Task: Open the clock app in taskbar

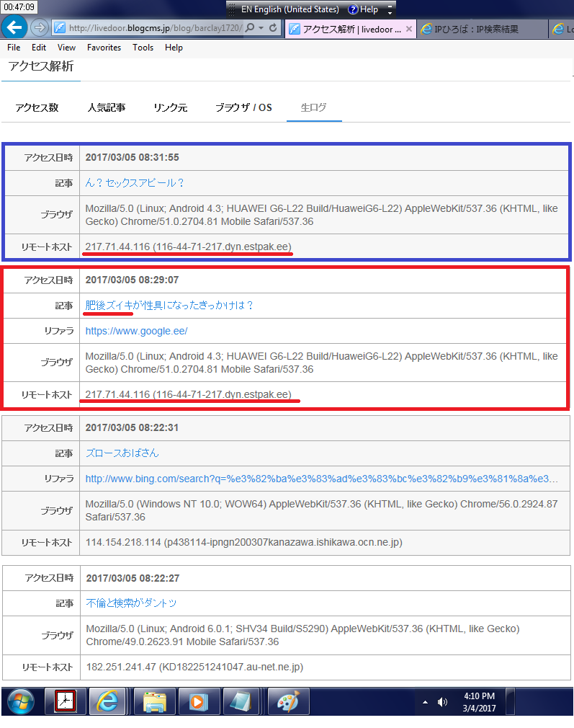Action: (x=65, y=701)
